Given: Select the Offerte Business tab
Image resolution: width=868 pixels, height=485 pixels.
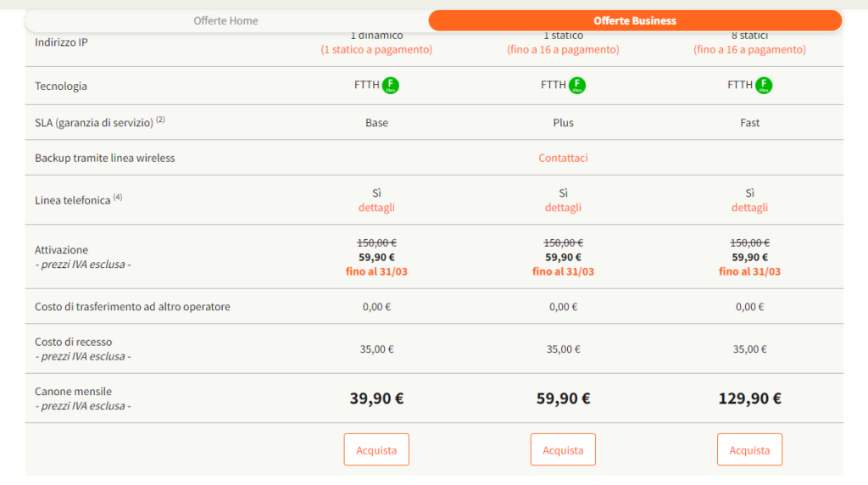Looking at the screenshot, I should coord(635,20).
